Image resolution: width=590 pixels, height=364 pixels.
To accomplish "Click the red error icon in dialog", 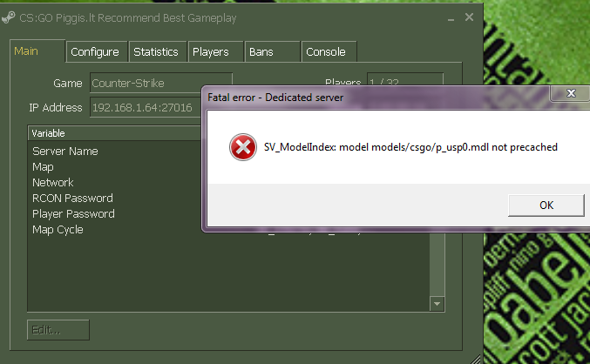I will pyautogui.click(x=243, y=147).
